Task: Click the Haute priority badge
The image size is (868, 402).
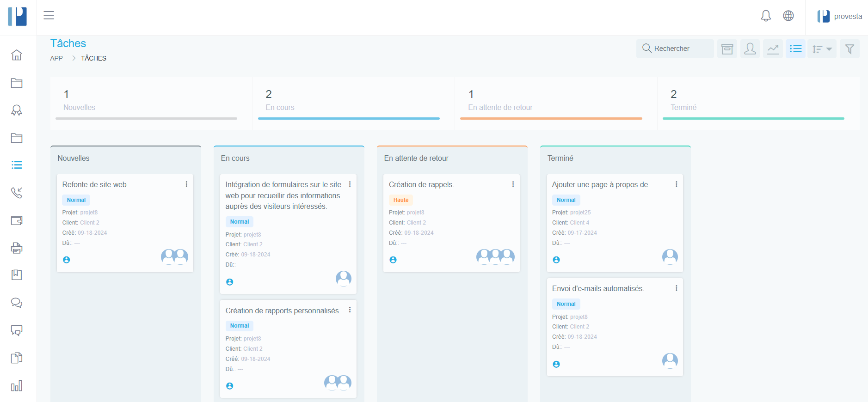Action: (400, 200)
